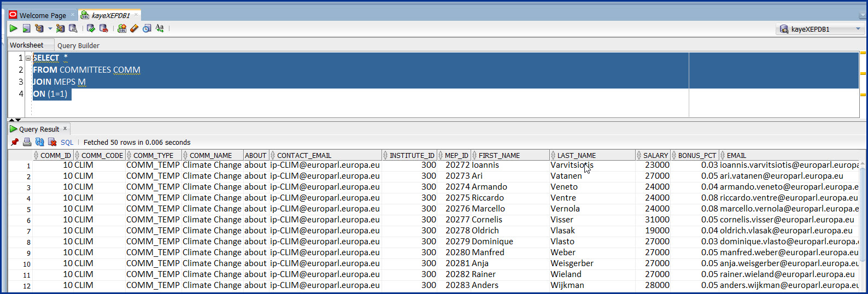868x294 pixels.
Task: Click the BONUS_PCT column header
Action: (695, 155)
